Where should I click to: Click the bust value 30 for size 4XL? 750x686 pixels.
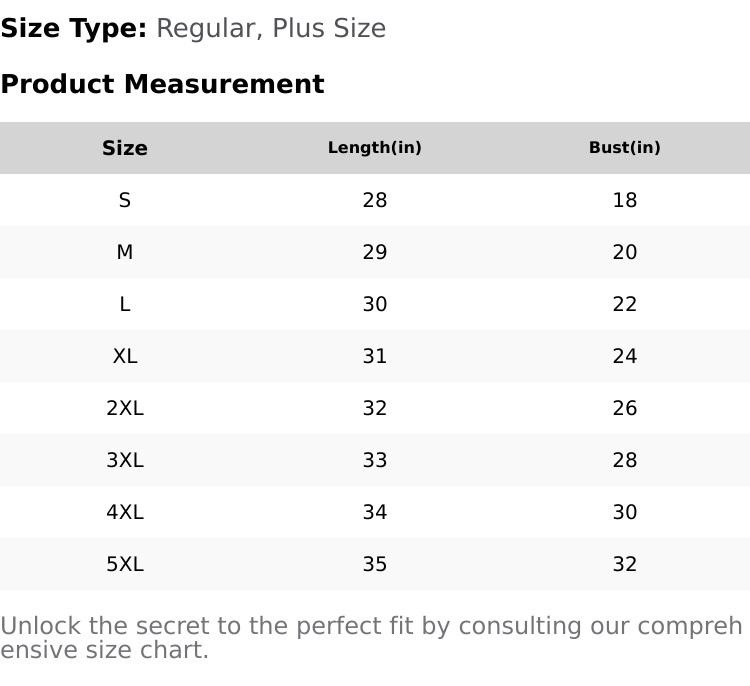[625, 512]
